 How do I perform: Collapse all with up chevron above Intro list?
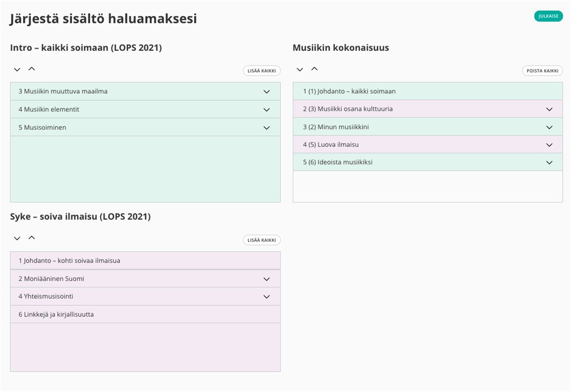(31, 69)
